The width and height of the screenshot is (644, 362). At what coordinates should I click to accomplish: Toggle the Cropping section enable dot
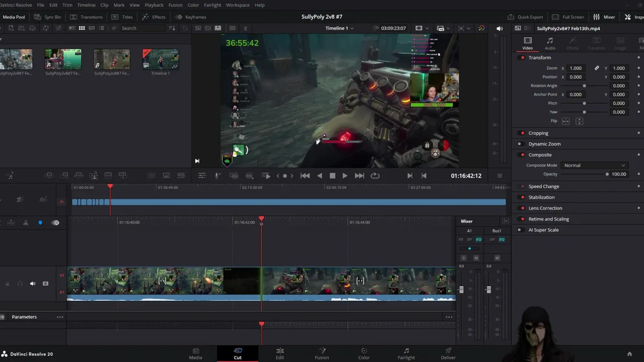click(523, 133)
